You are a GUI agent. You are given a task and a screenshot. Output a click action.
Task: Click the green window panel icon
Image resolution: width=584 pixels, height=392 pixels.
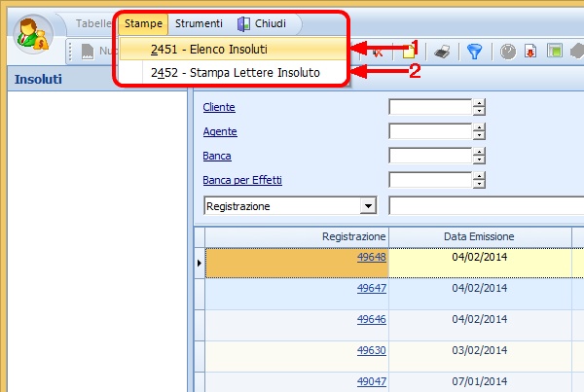pos(553,51)
